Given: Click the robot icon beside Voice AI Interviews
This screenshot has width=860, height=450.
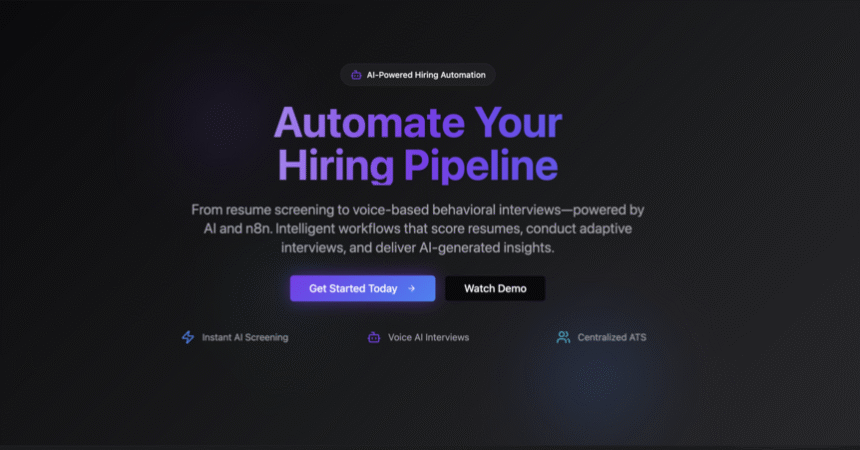Looking at the screenshot, I should coord(374,337).
